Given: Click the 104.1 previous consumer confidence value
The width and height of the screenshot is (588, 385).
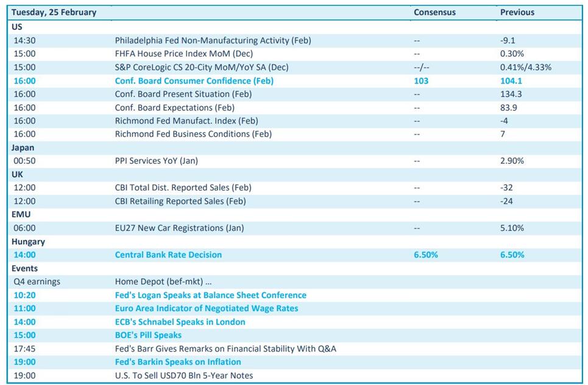Looking at the screenshot, I should (x=511, y=80).
